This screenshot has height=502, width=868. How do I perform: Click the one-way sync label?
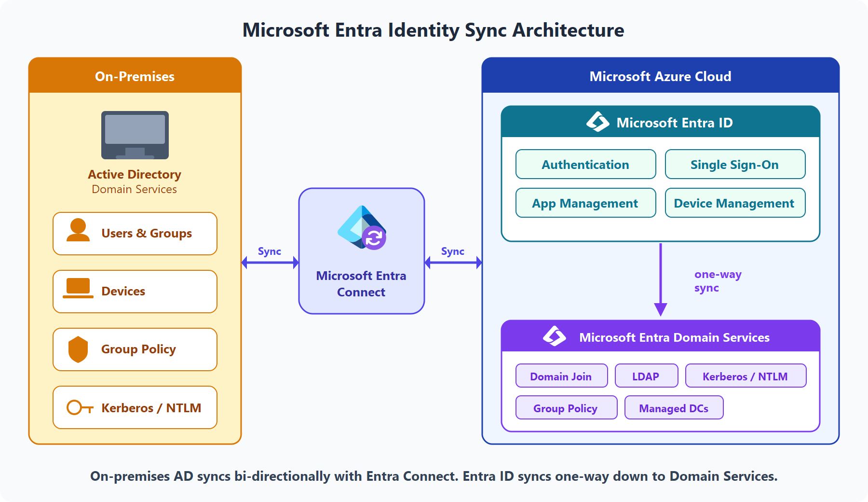click(718, 281)
